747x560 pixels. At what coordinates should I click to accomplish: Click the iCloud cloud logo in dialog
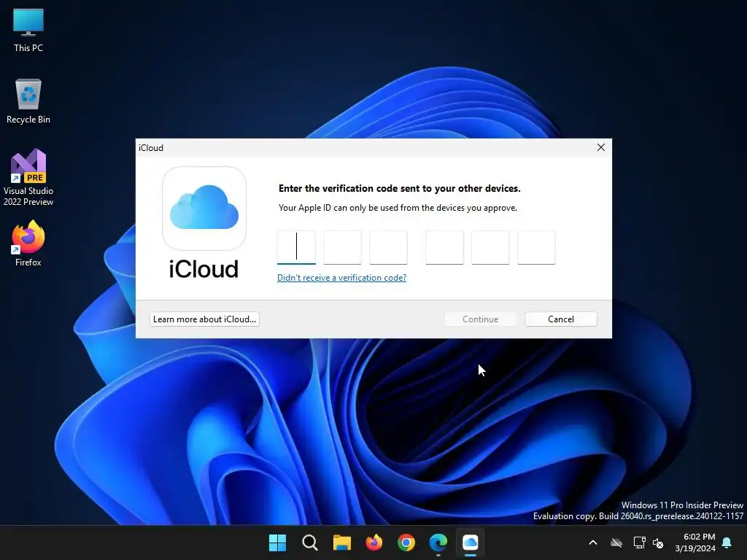click(x=204, y=208)
